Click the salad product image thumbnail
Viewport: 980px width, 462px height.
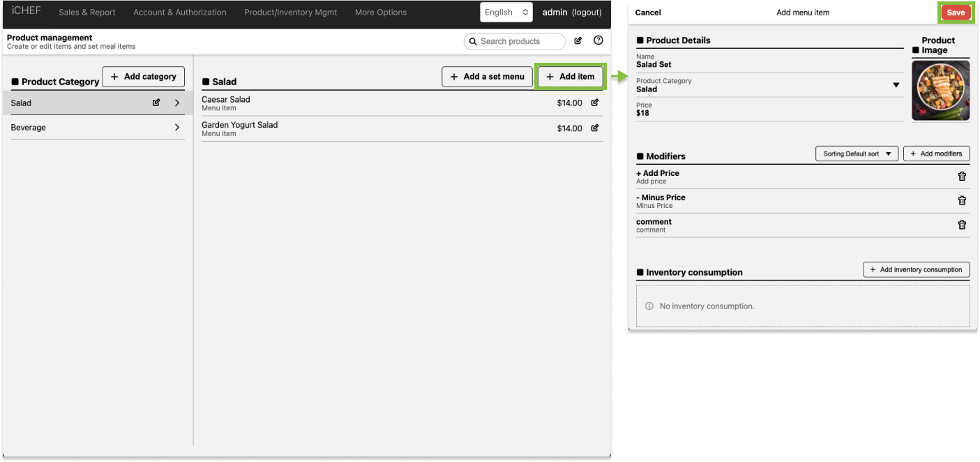pos(940,91)
